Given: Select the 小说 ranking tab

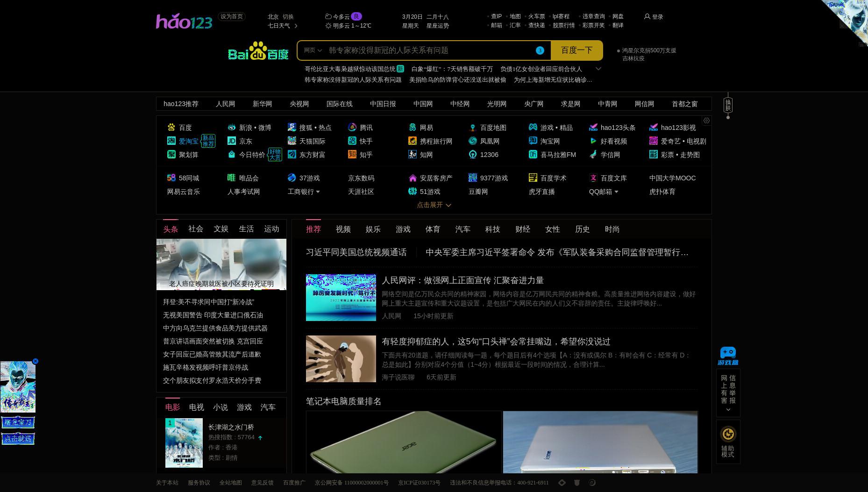Looking at the screenshot, I should (x=221, y=407).
